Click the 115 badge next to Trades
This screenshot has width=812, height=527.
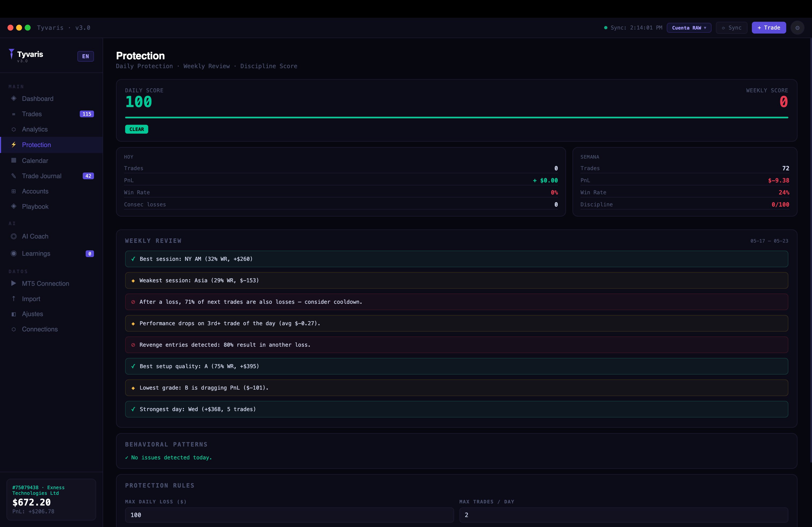click(x=87, y=114)
